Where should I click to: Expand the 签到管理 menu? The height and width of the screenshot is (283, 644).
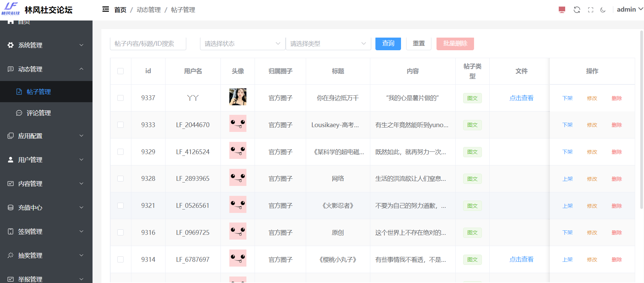tap(46, 231)
